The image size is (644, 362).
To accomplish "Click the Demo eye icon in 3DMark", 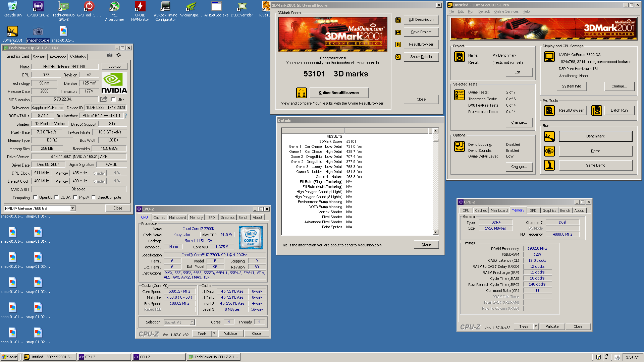I will click(549, 151).
